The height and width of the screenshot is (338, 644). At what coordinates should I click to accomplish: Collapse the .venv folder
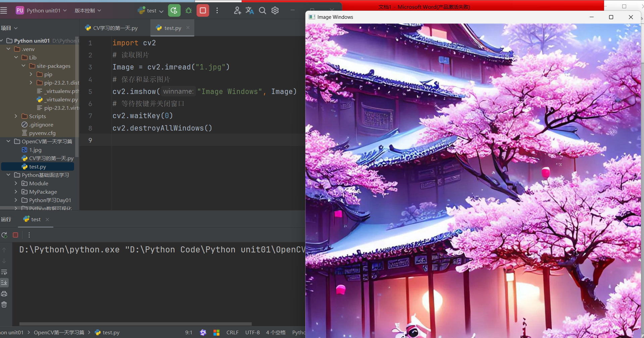click(8, 49)
